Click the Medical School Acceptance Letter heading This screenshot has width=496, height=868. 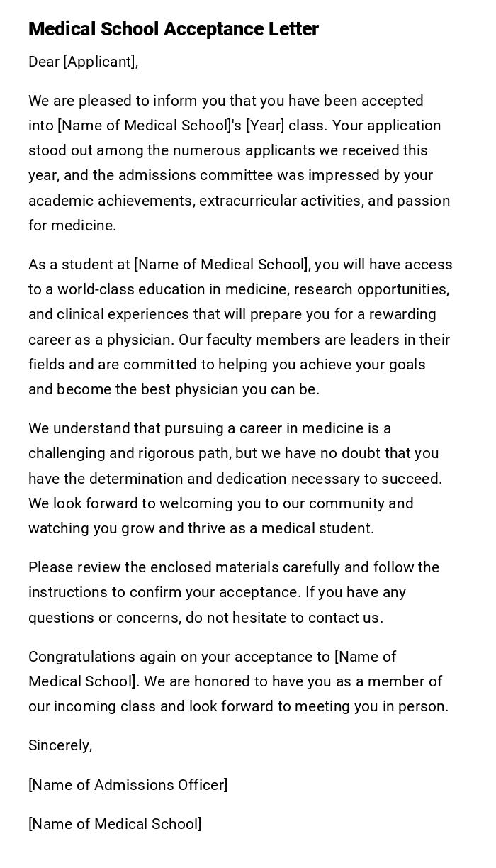pos(174,29)
